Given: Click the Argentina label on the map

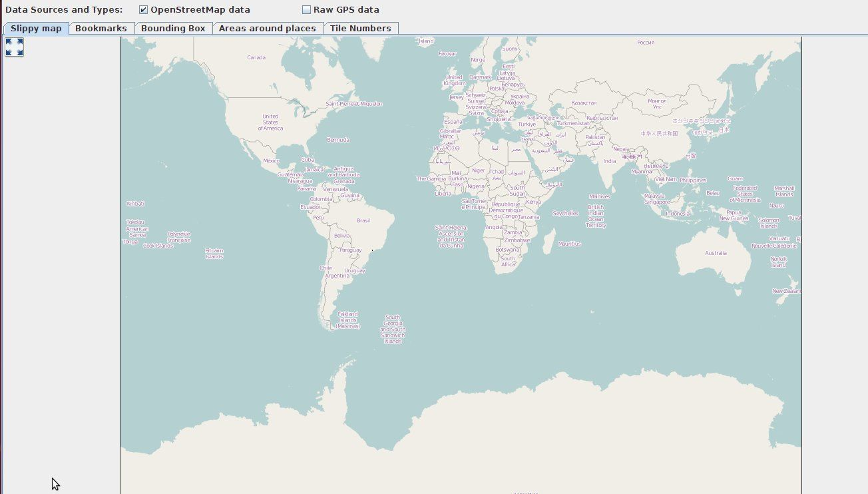Looking at the screenshot, I should coord(337,276).
